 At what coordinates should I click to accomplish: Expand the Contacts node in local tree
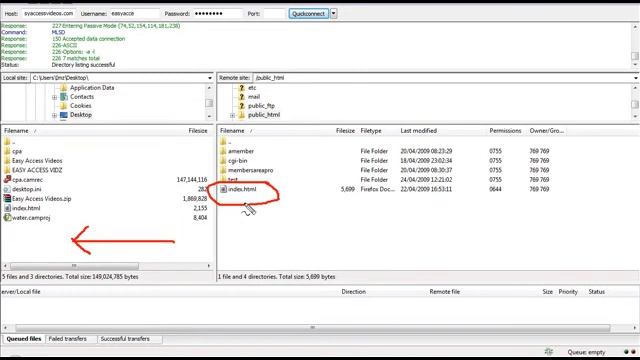pos(54,97)
